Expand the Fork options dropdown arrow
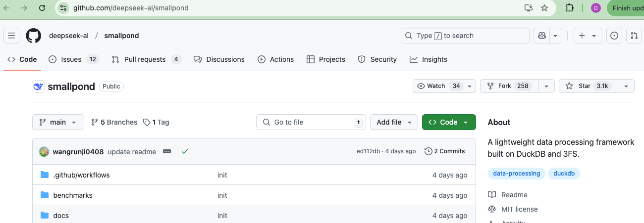Image resolution: width=644 pixels, height=223 pixels. pos(546,86)
